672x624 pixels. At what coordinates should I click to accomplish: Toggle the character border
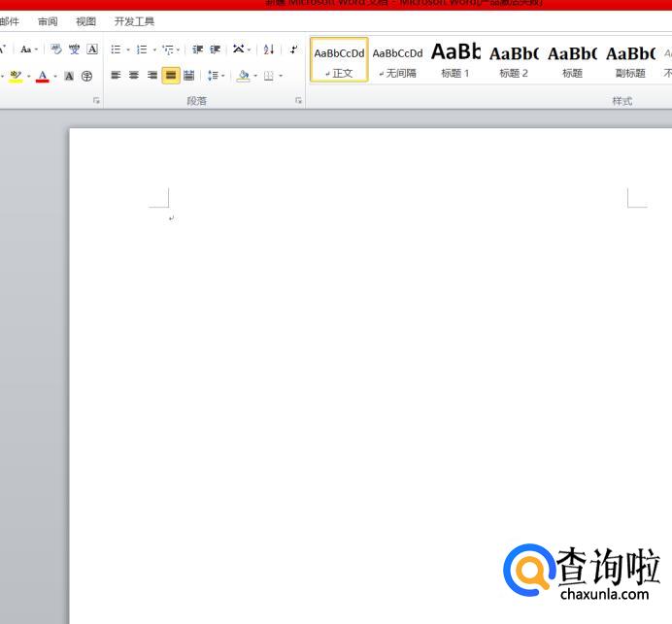tap(92, 49)
